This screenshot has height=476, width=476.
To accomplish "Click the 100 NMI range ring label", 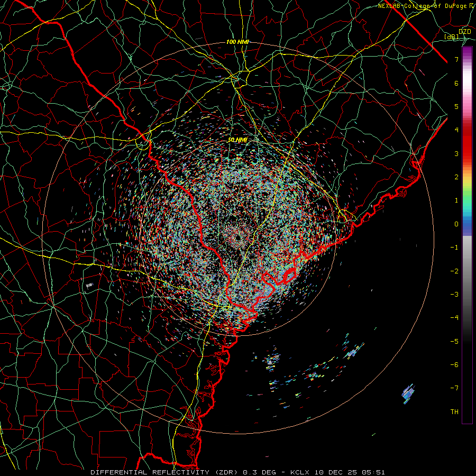I will coord(237,42).
